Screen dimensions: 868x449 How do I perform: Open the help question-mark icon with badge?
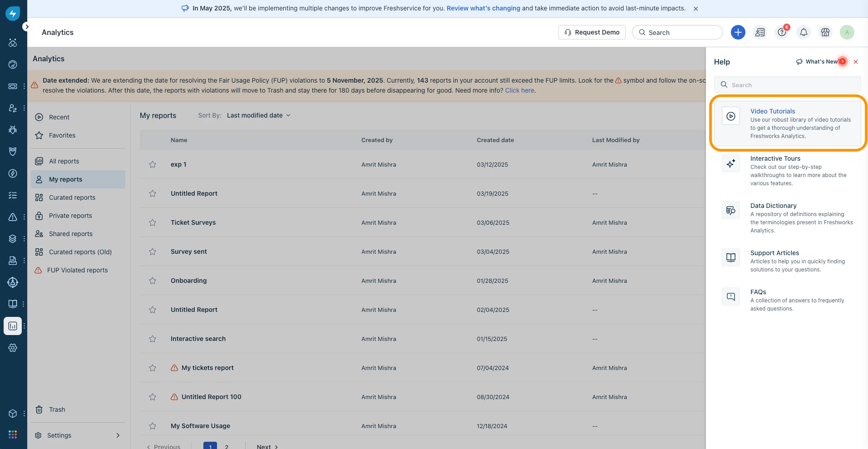pyautogui.click(x=782, y=32)
